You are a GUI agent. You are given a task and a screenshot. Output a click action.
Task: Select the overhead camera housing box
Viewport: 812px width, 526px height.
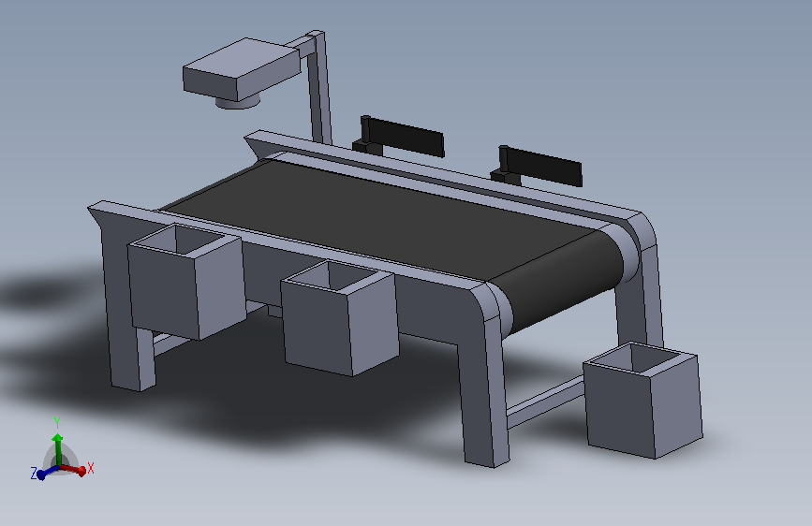click(242, 69)
